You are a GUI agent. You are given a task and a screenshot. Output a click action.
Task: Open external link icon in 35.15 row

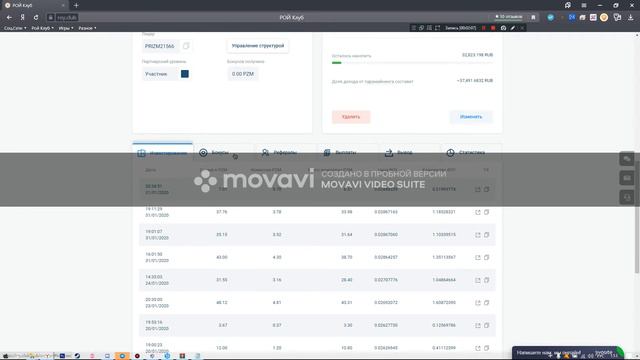click(x=478, y=235)
